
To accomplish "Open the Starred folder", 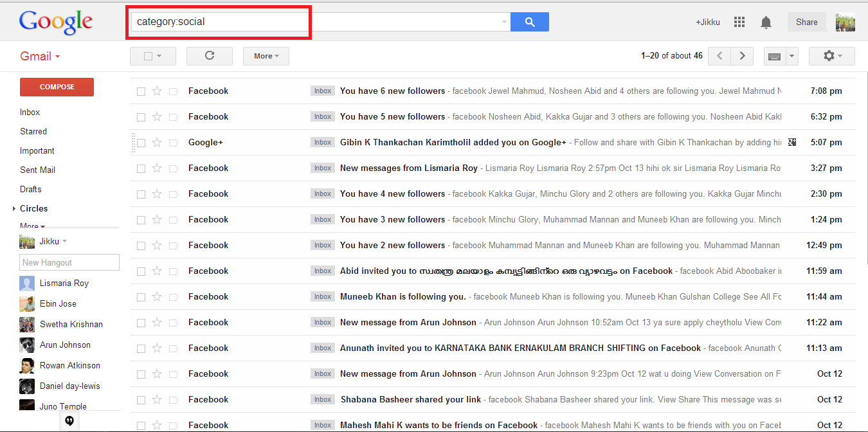I will click(33, 131).
